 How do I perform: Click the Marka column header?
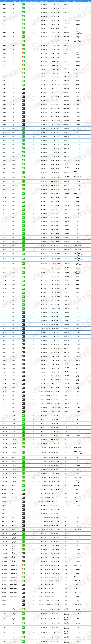pyautogui.click(x=5, y=1)
